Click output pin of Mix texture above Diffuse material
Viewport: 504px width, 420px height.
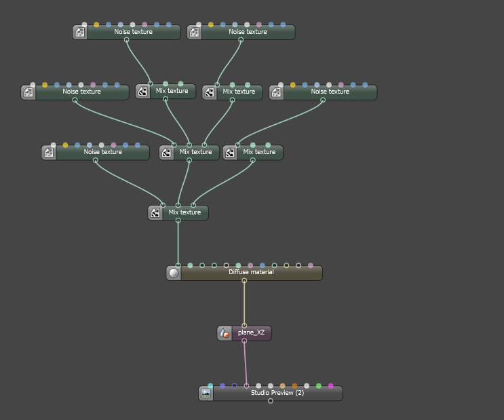[x=178, y=221]
